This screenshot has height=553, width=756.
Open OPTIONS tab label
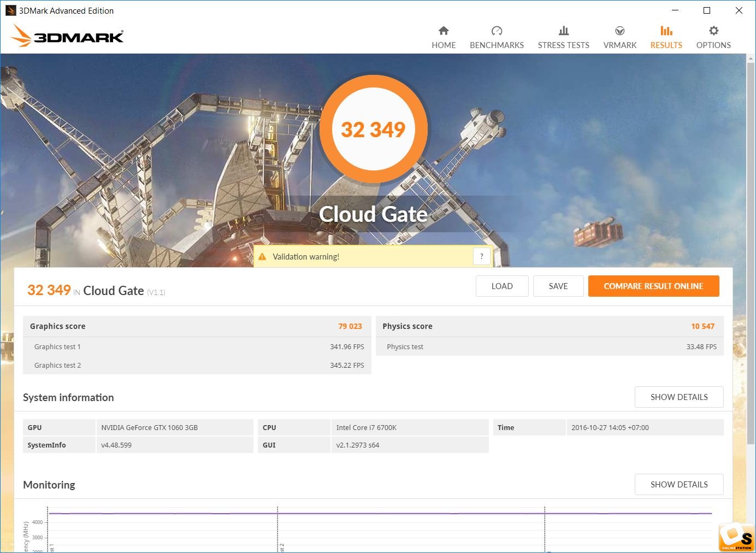click(x=713, y=45)
